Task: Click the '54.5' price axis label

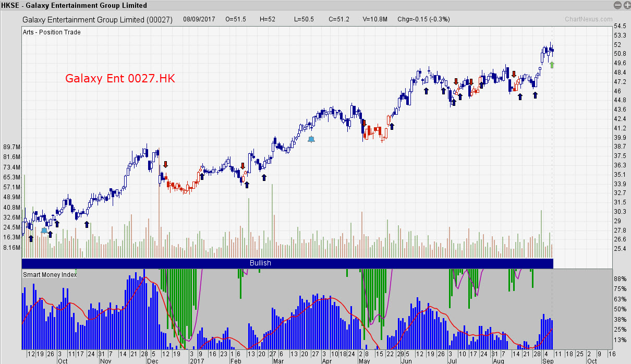Action: [620, 26]
